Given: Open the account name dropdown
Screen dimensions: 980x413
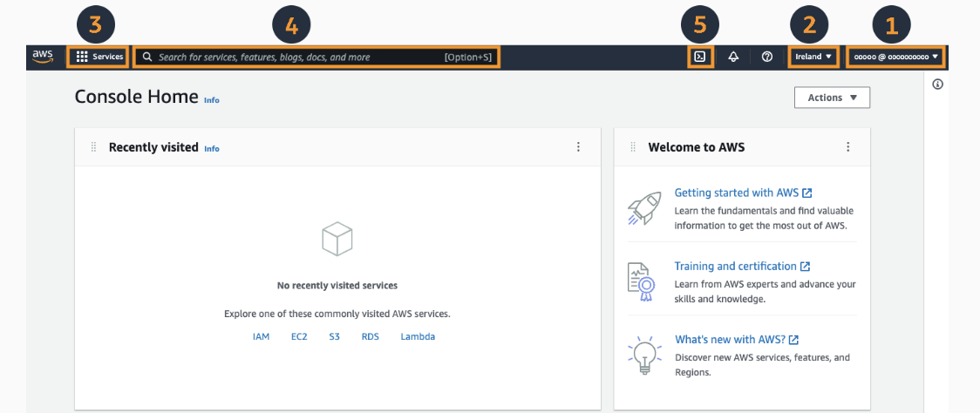Looking at the screenshot, I should coord(895,57).
